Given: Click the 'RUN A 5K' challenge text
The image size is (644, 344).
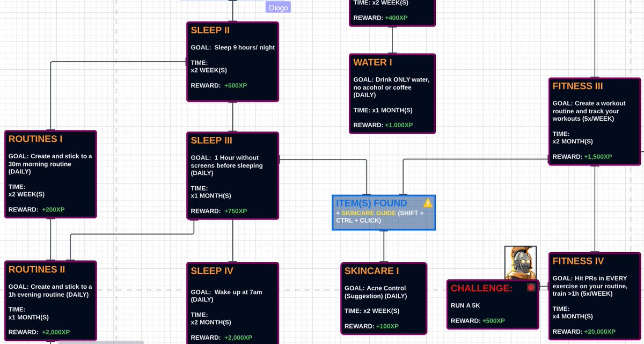Looking at the screenshot, I should click(465, 305).
